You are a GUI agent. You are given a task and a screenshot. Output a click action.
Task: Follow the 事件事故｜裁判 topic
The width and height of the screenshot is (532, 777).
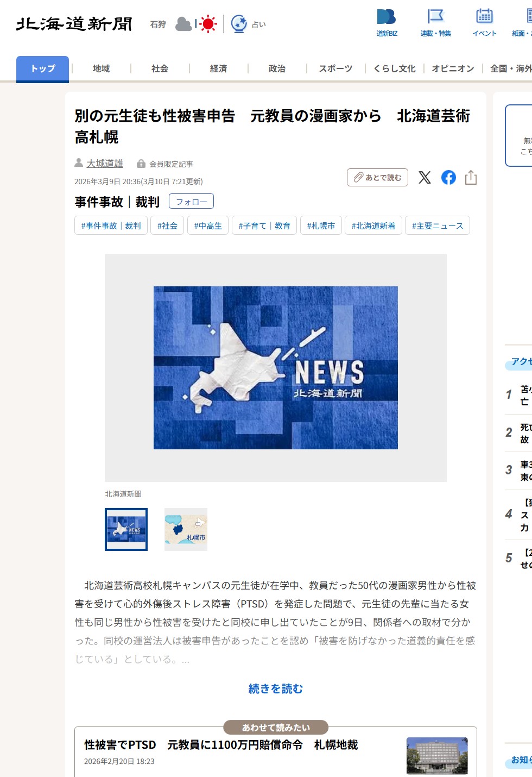pos(191,201)
